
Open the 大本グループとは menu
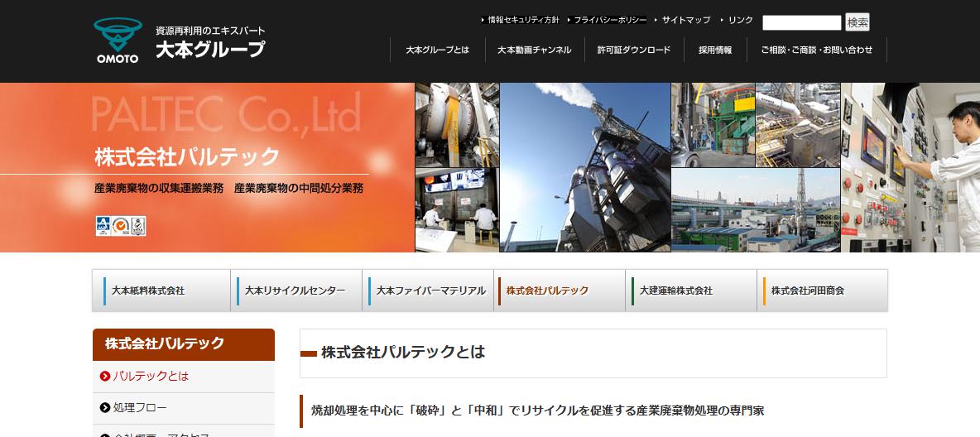(x=438, y=50)
